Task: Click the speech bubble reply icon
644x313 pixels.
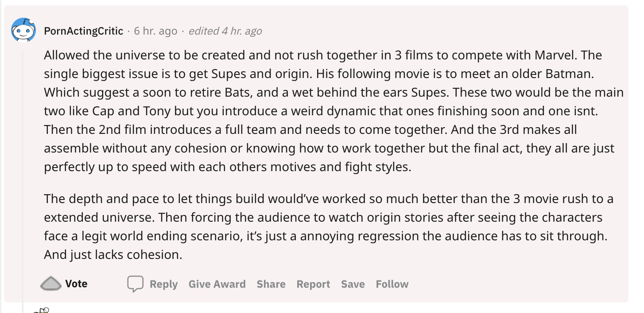Action: (136, 284)
